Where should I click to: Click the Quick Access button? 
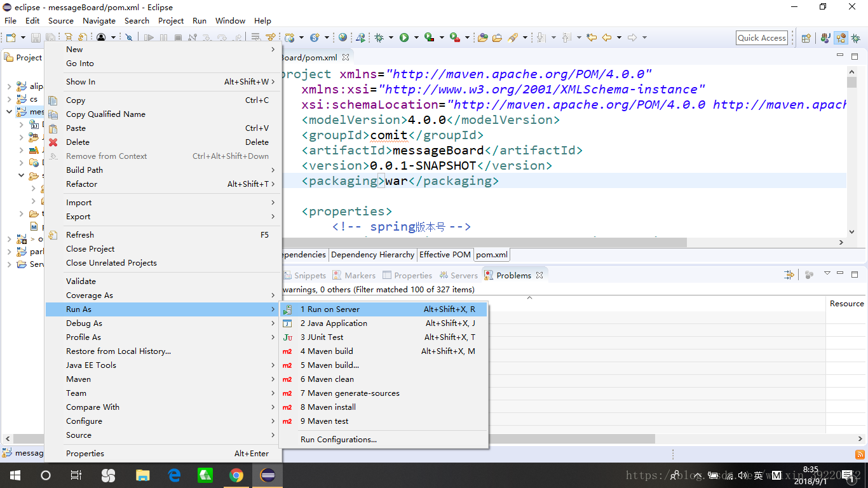(x=761, y=37)
